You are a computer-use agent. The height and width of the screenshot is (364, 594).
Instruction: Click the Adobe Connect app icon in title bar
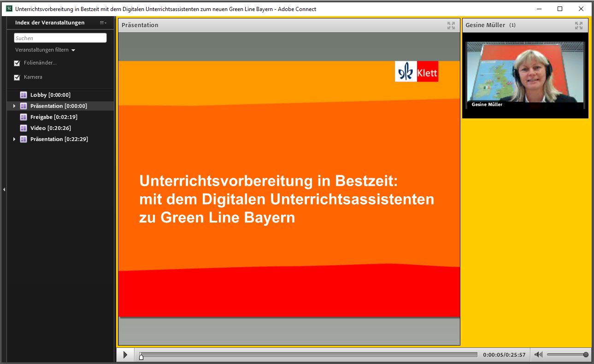[9, 9]
